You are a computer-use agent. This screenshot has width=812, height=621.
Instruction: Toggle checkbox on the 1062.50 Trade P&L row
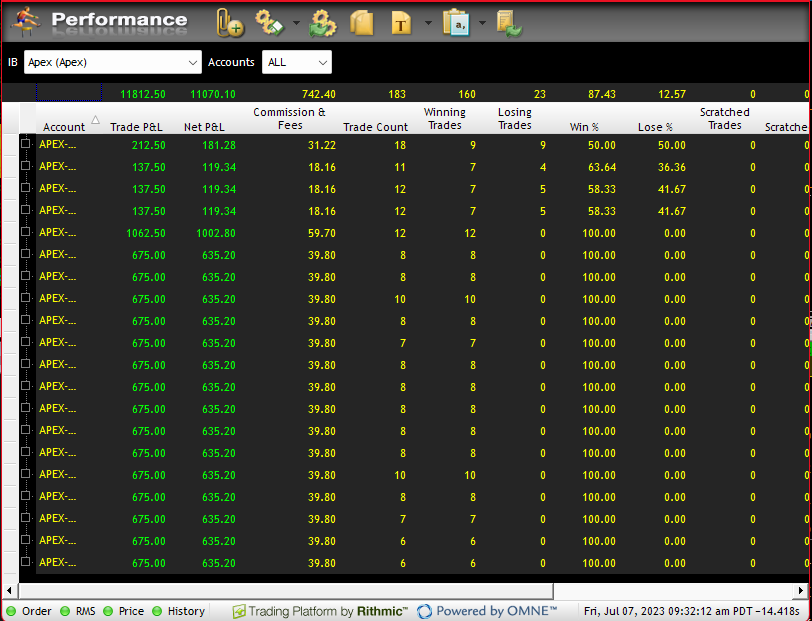(x=26, y=233)
